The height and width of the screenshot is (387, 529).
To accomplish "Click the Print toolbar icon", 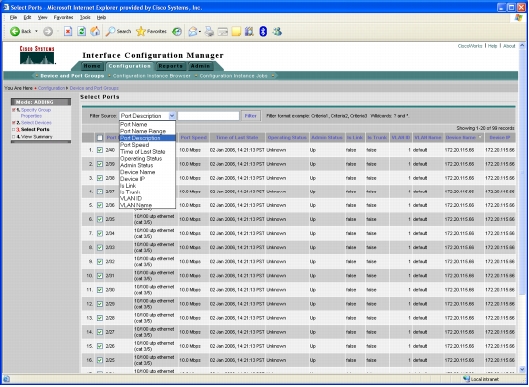I will tap(209, 32).
